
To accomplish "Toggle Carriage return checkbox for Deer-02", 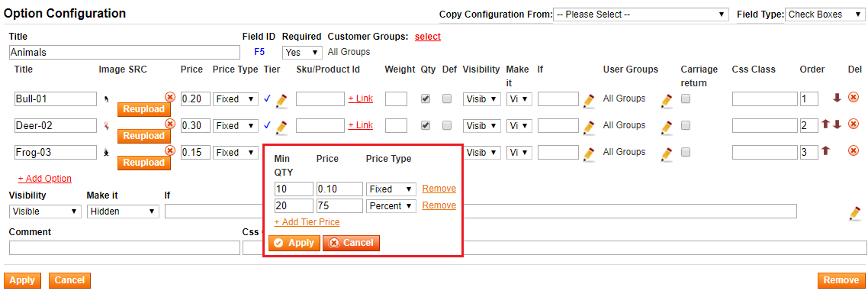I will tap(685, 125).
